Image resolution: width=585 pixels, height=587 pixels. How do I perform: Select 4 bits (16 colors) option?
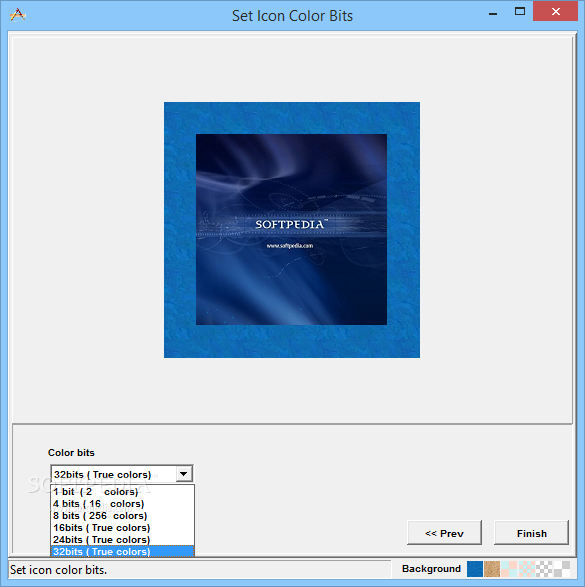123,504
